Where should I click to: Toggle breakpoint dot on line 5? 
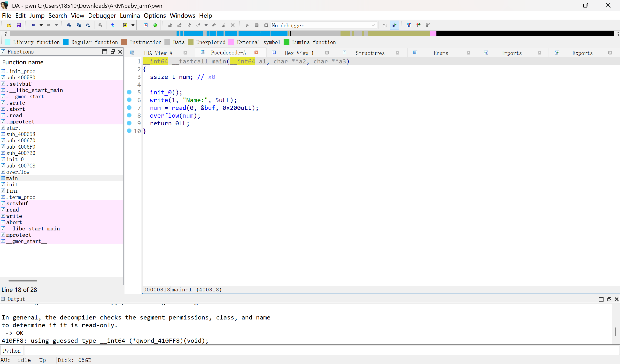129,92
